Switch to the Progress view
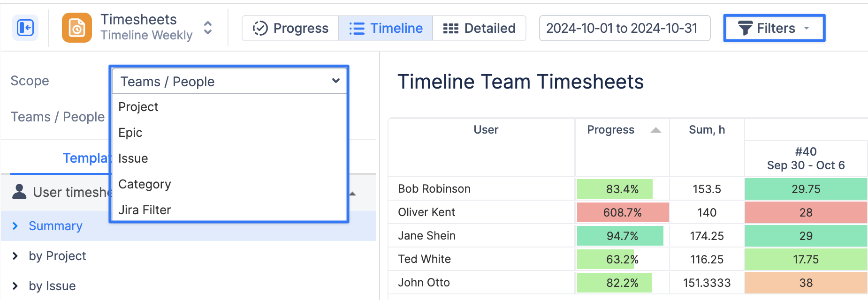The height and width of the screenshot is (300, 868). pos(291,28)
